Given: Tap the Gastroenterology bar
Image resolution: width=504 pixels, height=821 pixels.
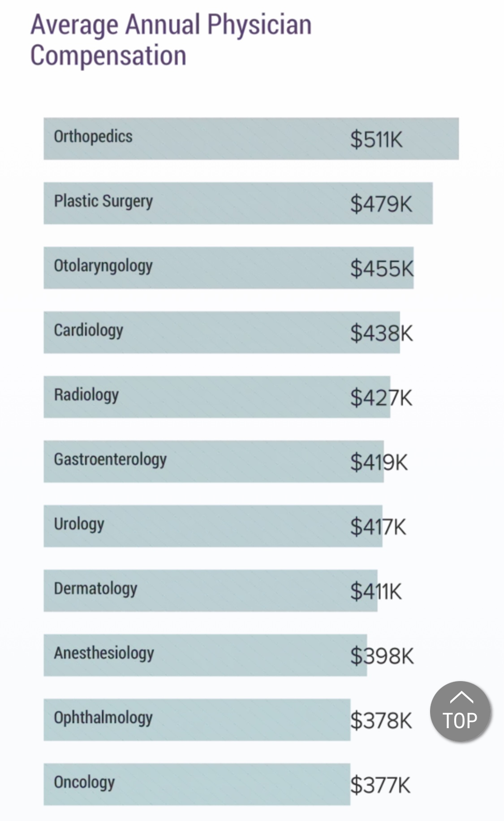Looking at the screenshot, I should pos(214,461).
